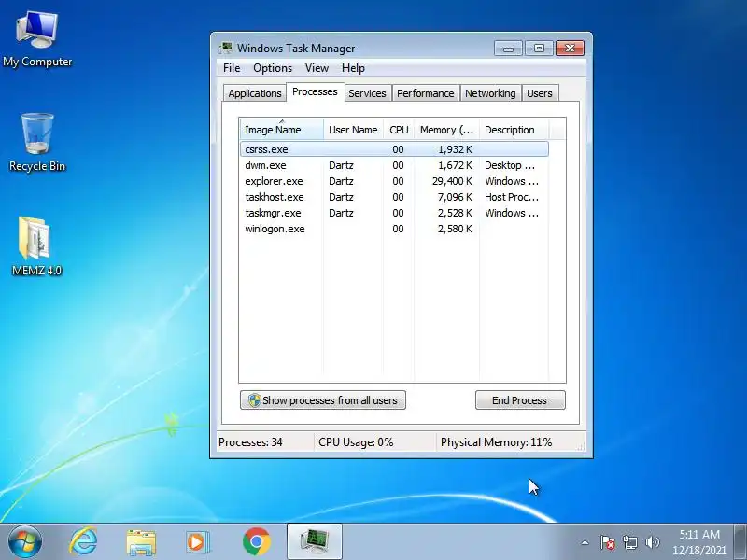Click memory value 7,096 K
Screen dimensions: 747x560
(x=455, y=197)
